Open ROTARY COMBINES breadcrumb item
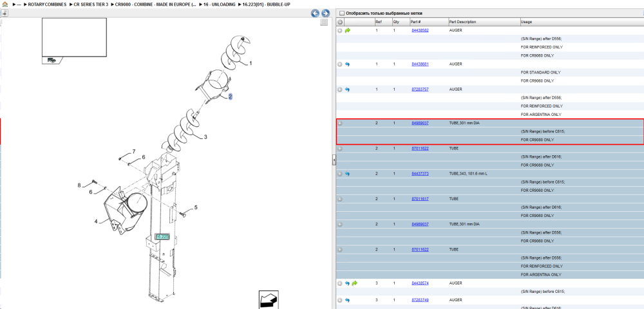Viewport: 644px width, 309px height. tap(47, 4)
